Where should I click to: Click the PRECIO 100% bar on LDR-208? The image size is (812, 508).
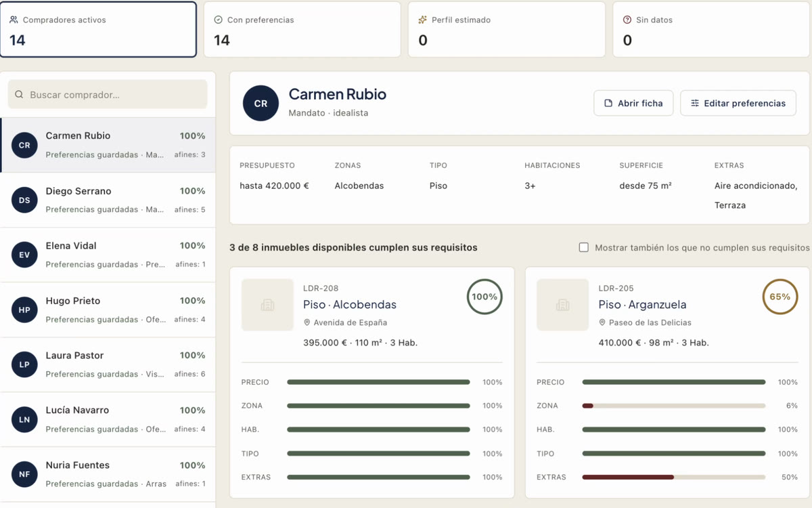point(378,382)
